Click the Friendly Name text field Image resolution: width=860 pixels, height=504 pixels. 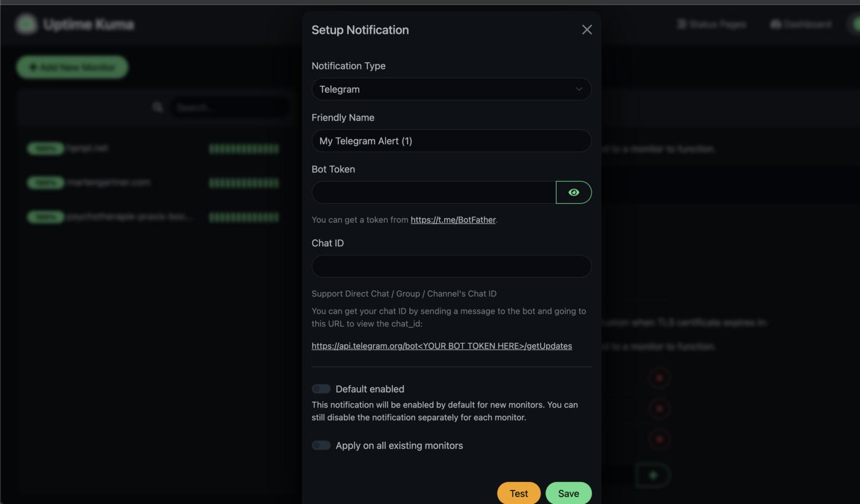[x=451, y=141]
